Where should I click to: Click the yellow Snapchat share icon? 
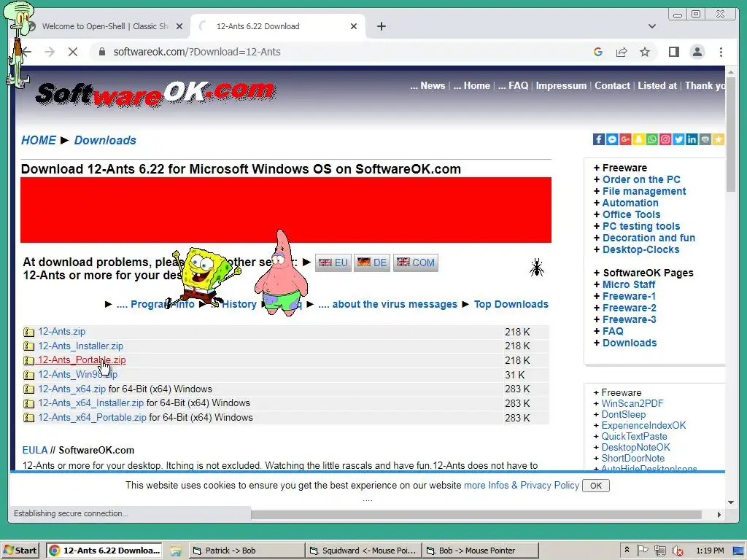click(x=638, y=139)
